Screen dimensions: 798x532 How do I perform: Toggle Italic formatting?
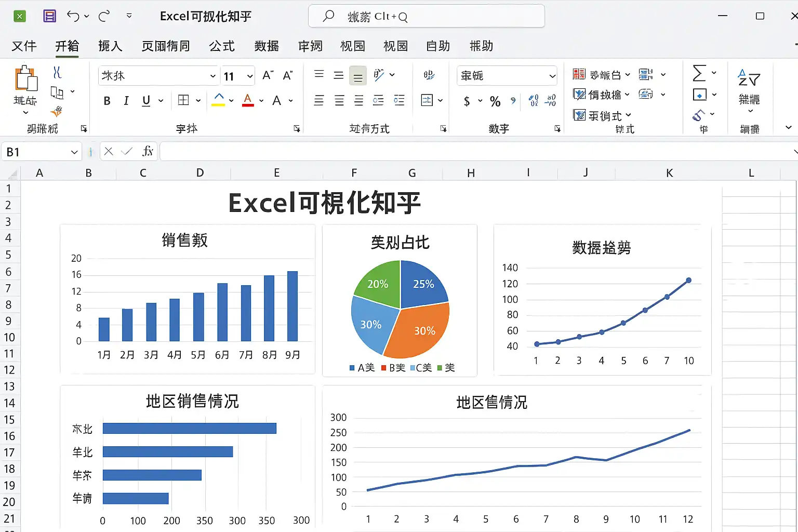pos(126,100)
